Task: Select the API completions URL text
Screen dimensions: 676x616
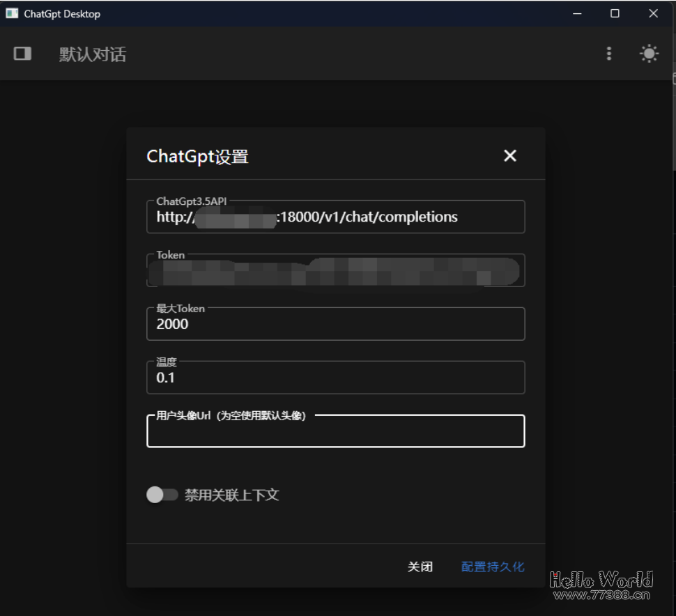Action: click(x=307, y=217)
